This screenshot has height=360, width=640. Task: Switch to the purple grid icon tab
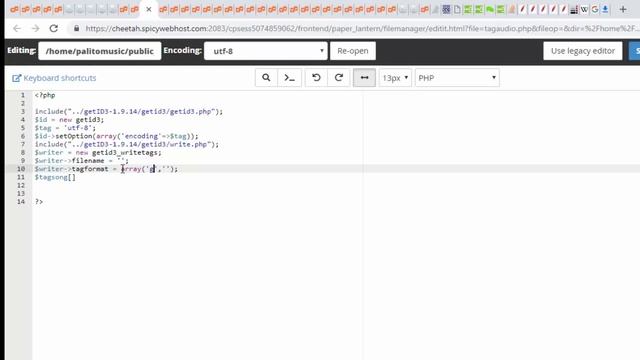click(446, 9)
